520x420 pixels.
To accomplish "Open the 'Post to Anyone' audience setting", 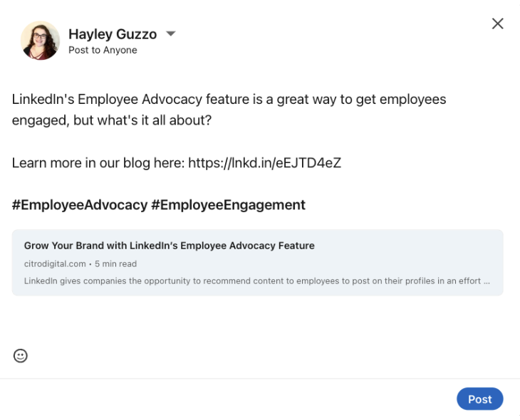I will click(x=103, y=50).
